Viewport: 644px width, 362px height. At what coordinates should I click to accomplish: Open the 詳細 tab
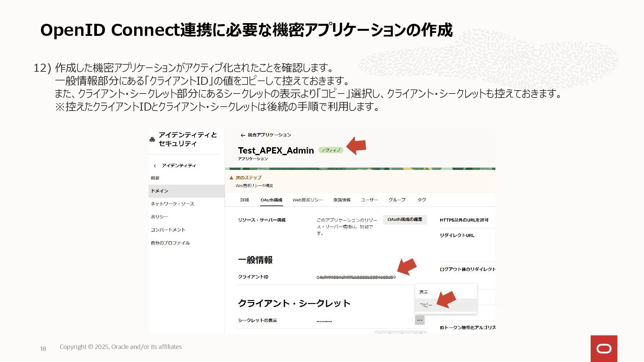coord(245,200)
